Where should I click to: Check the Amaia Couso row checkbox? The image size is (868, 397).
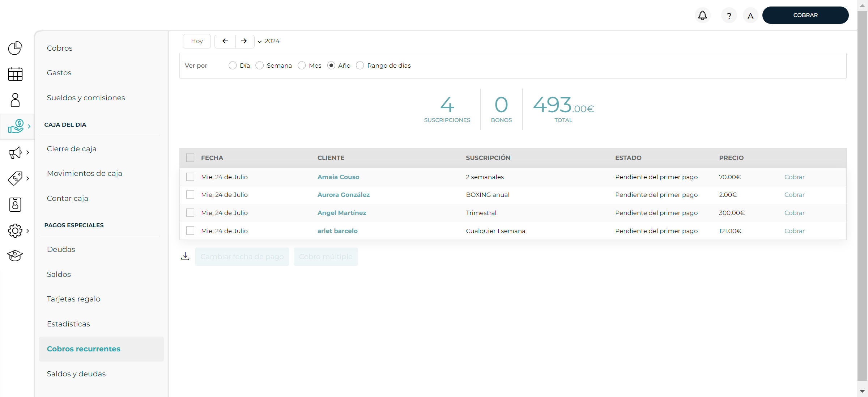(x=190, y=177)
